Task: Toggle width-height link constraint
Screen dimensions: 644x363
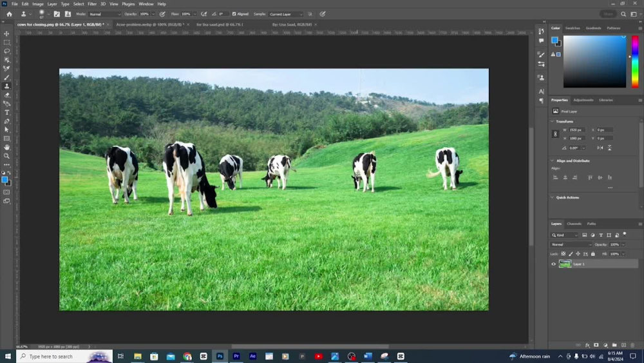Action: [x=555, y=134]
